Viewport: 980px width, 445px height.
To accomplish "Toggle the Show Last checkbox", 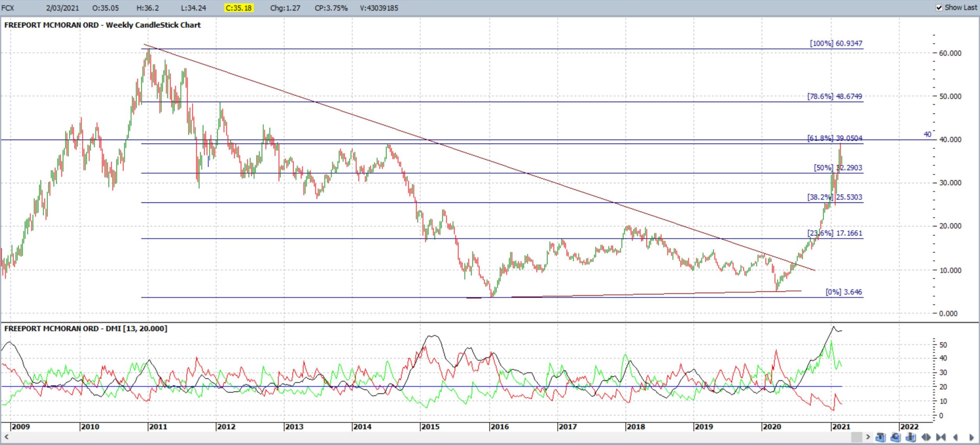I will click(939, 7).
